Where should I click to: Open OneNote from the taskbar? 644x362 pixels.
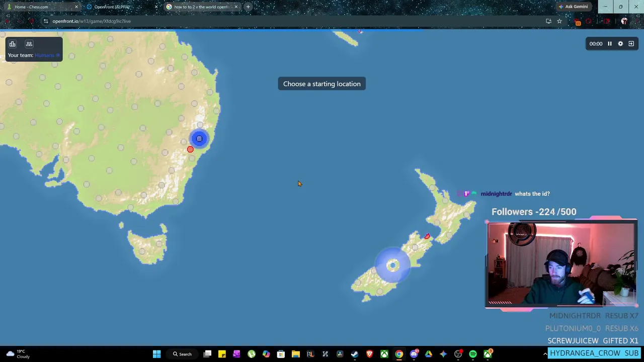[236, 354]
